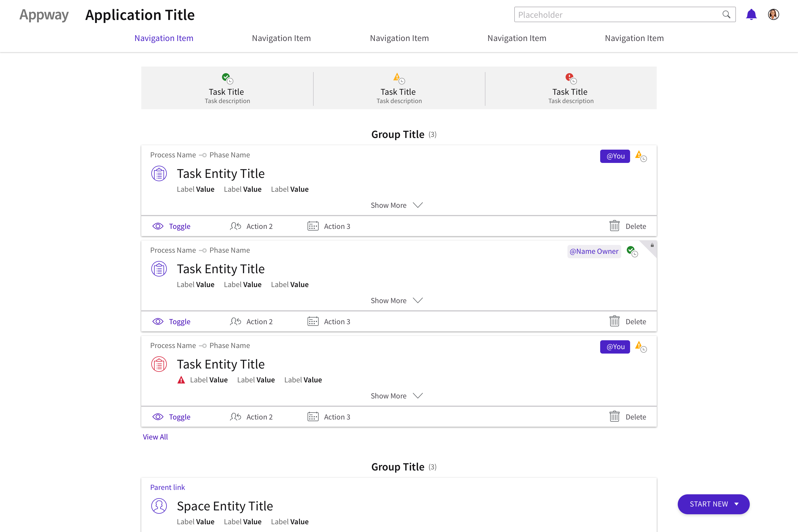The image size is (798, 532).
Task: Click the search magnifier icon
Action: 727,15
